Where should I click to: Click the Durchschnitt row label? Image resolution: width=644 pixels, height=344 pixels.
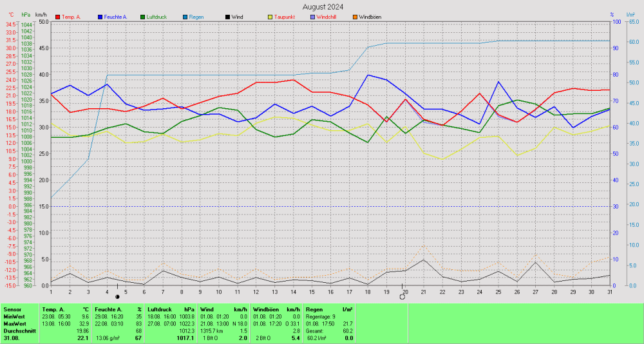pyautogui.click(x=19, y=331)
